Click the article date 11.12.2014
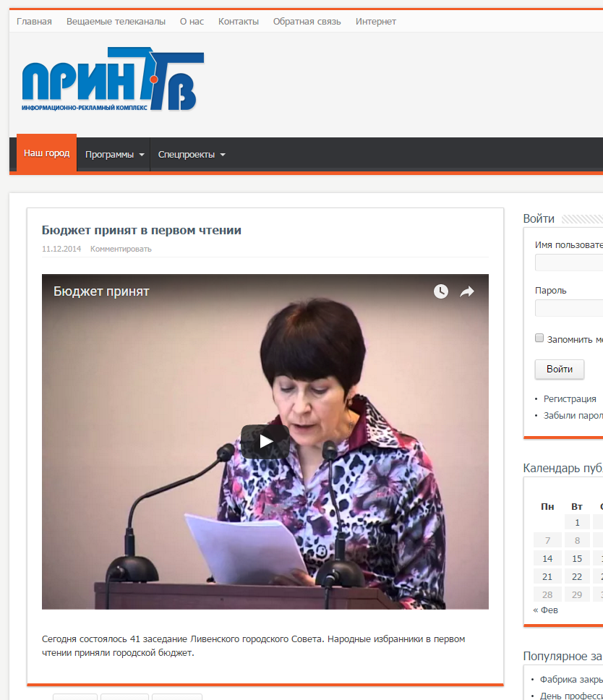The width and height of the screenshot is (603, 700). coord(61,249)
